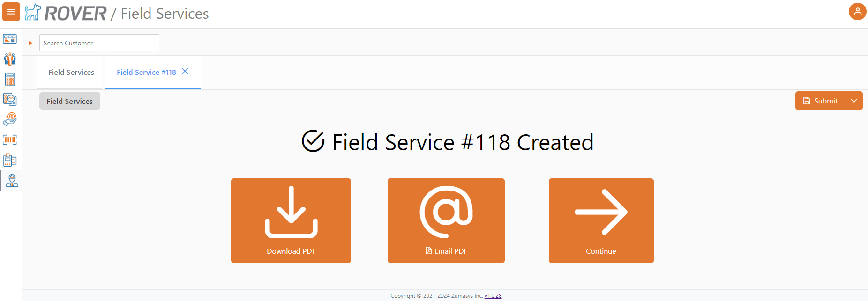Select the Field Service #118 tab

(x=146, y=73)
